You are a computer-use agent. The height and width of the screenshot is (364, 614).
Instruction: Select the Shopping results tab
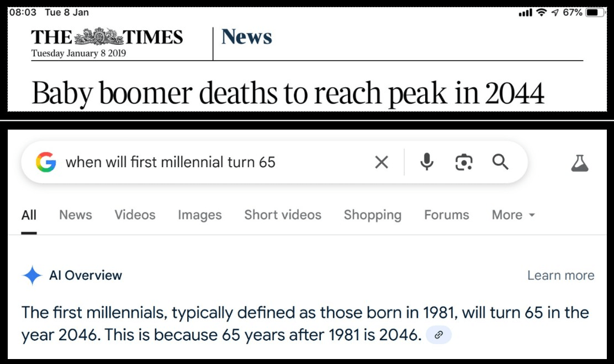(372, 215)
